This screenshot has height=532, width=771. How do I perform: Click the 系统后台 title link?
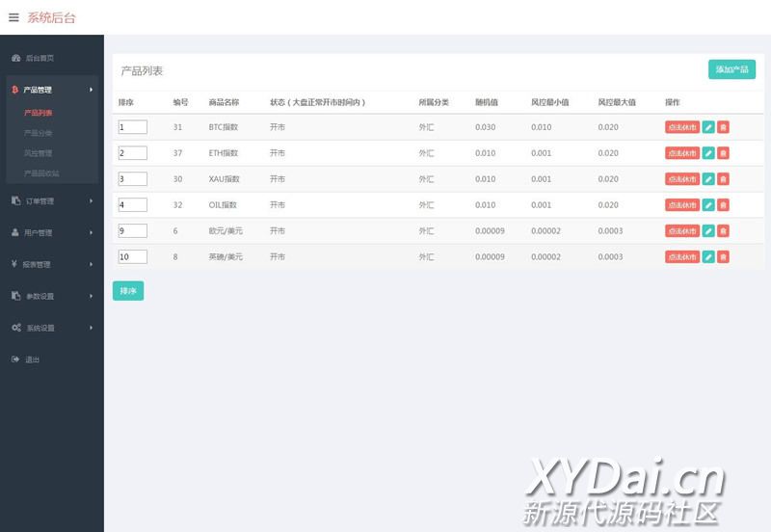pyautogui.click(x=51, y=18)
